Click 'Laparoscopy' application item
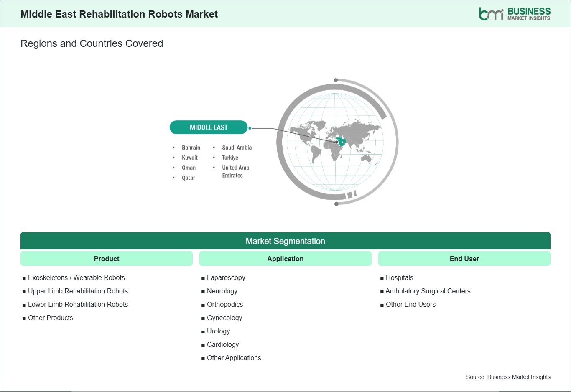Image resolution: width=571 pixels, height=392 pixels. [x=226, y=277]
